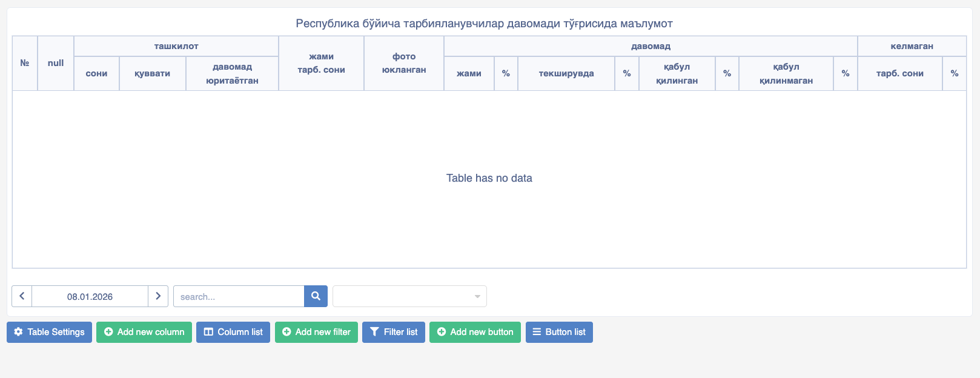Click the қуввати column header
Screen dimensions: 980x378
[x=153, y=73]
